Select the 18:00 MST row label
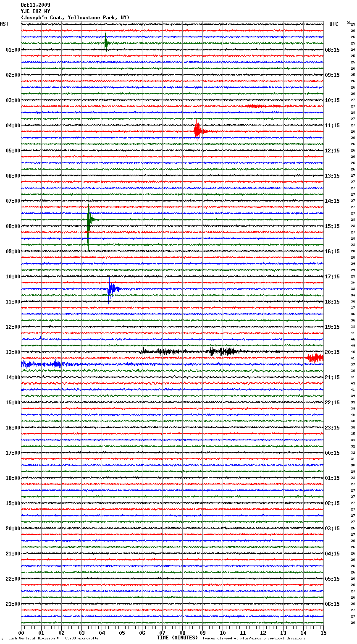357x644 pixels. tap(13, 478)
